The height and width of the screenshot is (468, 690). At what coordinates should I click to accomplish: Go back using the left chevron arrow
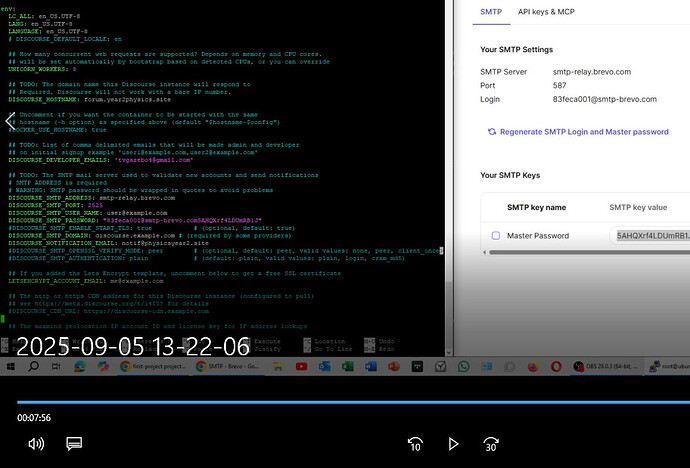[11, 121]
